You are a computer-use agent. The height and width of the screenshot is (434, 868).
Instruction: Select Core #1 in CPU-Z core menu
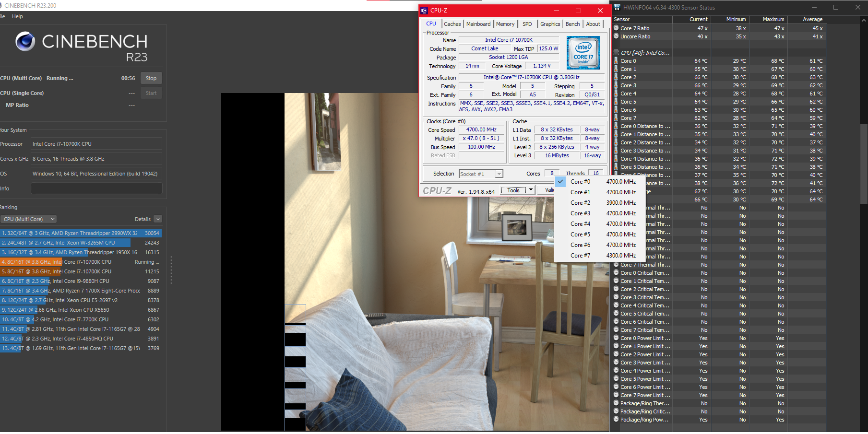pyautogui.click(x=599, y=192)
